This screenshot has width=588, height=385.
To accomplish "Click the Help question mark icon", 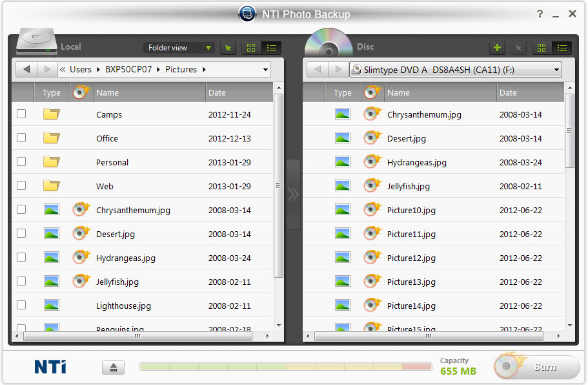I will coord(540,14).
